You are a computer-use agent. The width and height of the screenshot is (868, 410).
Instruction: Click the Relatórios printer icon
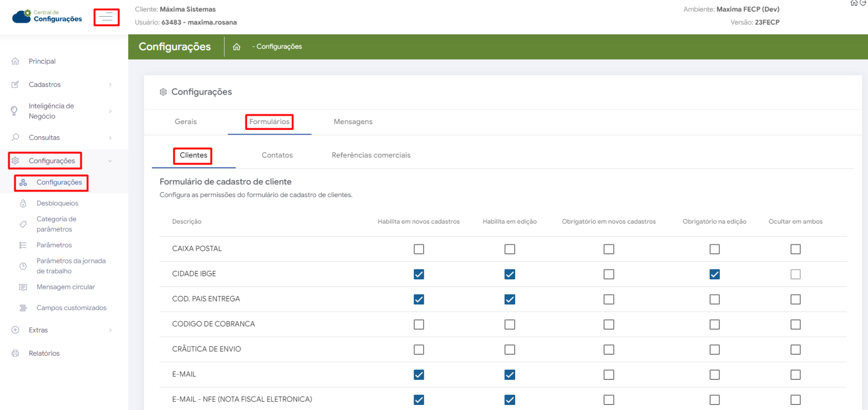point(15,353)
